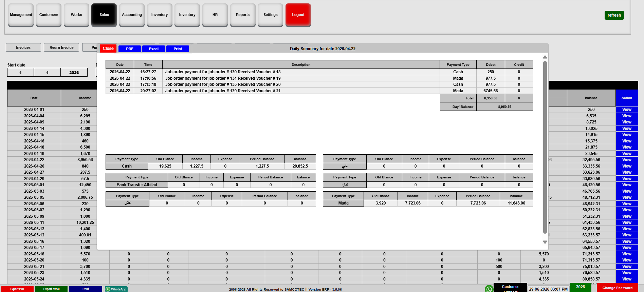Export daily summary to Excel
This screenshot has width=644, height=292.
[x=154, y=49]
